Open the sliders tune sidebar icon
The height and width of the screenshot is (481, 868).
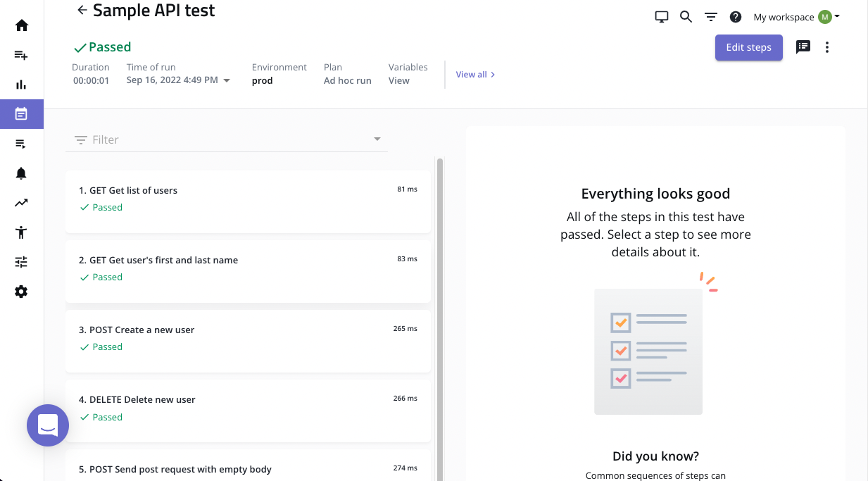point(21,262)
